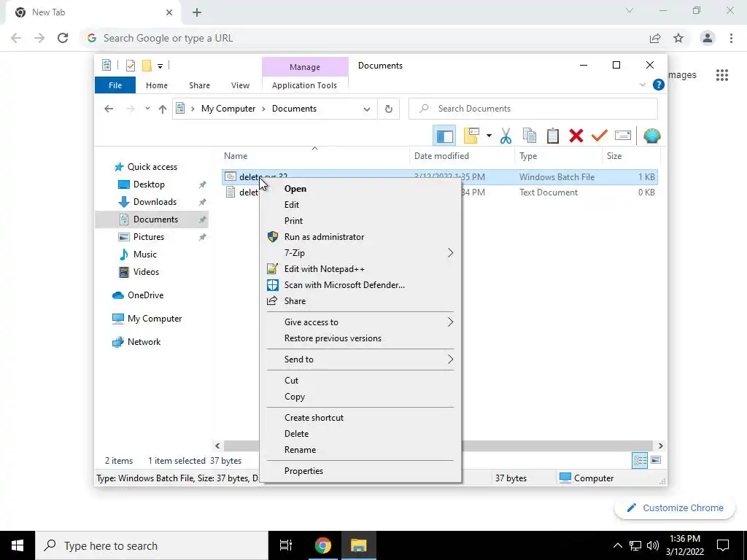Viewport: 747px width, 560px height.
Task: Bookmark this tab with the star icon
Action: 678,38
